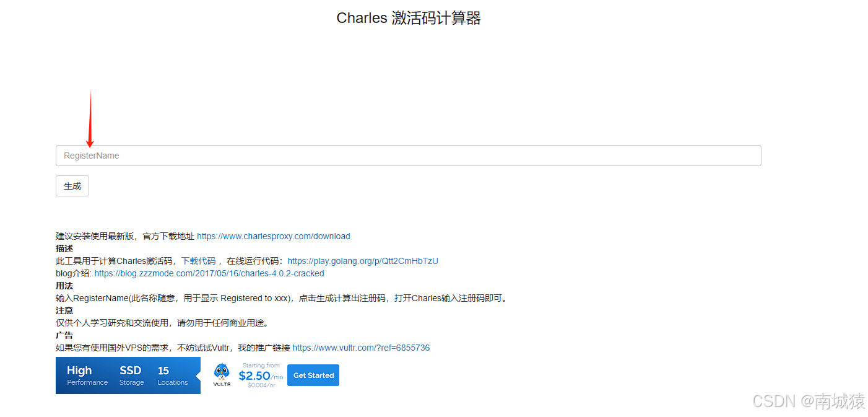Click the 描述 section heading

(64, 248)
